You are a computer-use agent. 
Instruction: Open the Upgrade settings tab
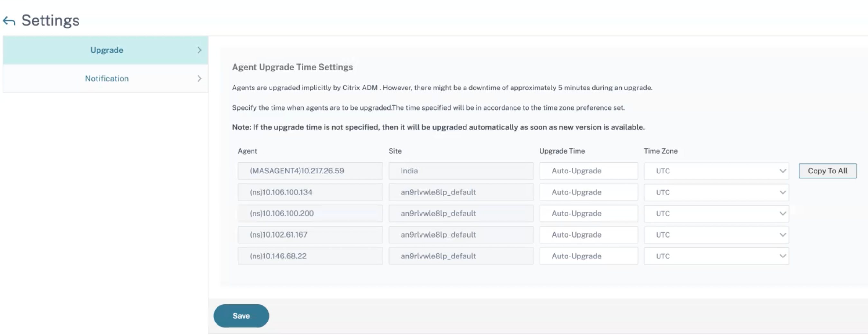(x=106, y=50)
